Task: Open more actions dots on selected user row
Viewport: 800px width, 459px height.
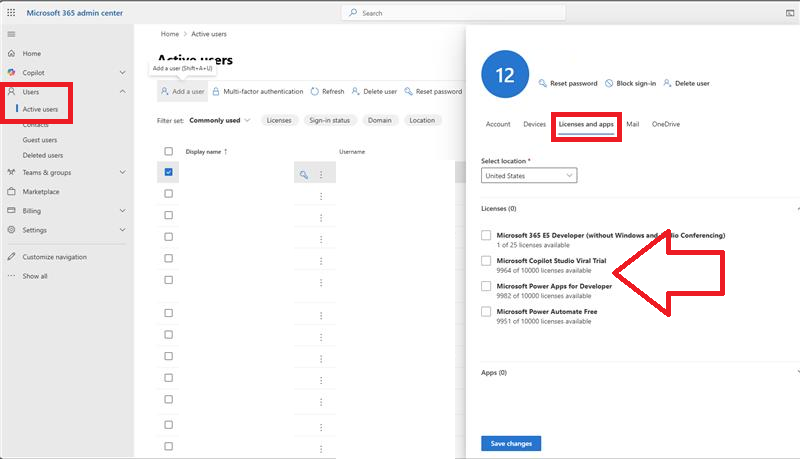Action: (x=321, y=175)
